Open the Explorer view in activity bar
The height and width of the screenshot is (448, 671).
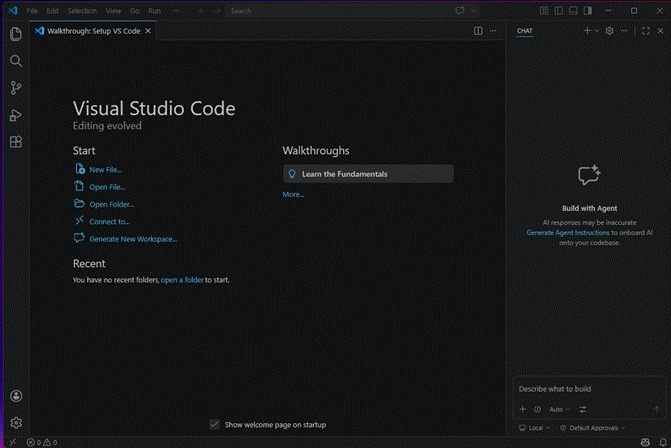click(16, 34)
